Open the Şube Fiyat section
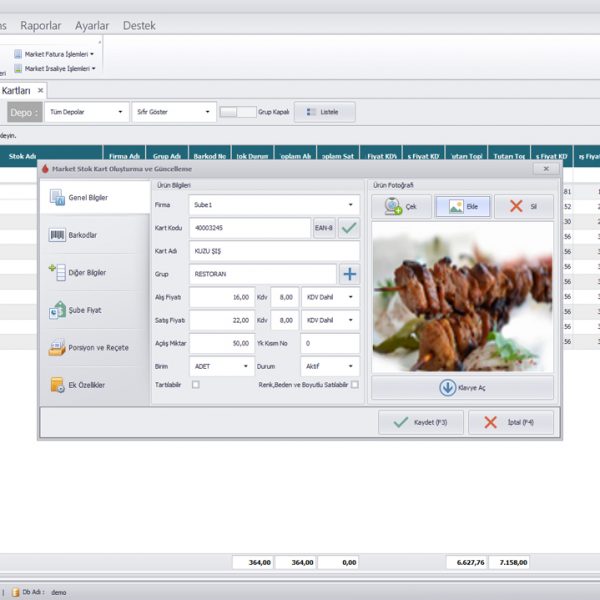 [95, 310]
